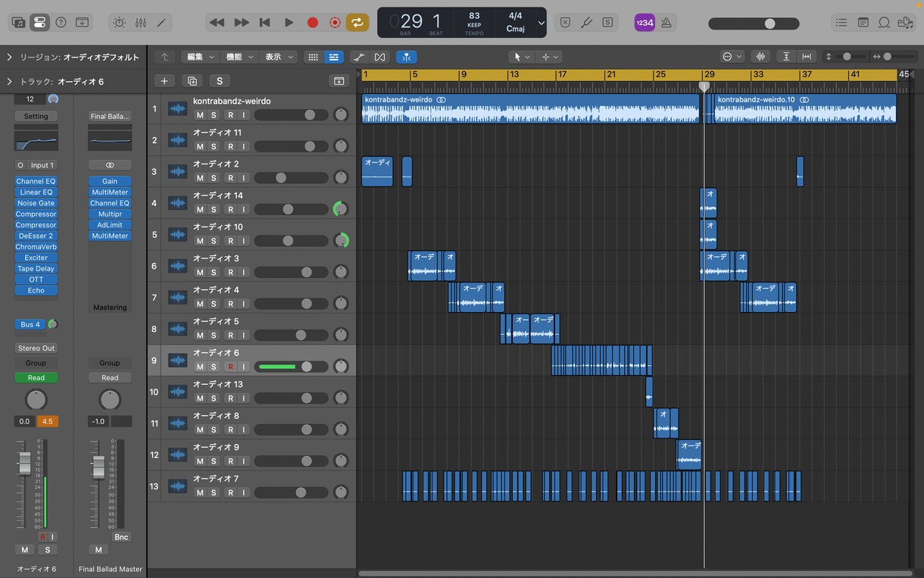Open Quick Help question mark icon

[x=61, y=23]
